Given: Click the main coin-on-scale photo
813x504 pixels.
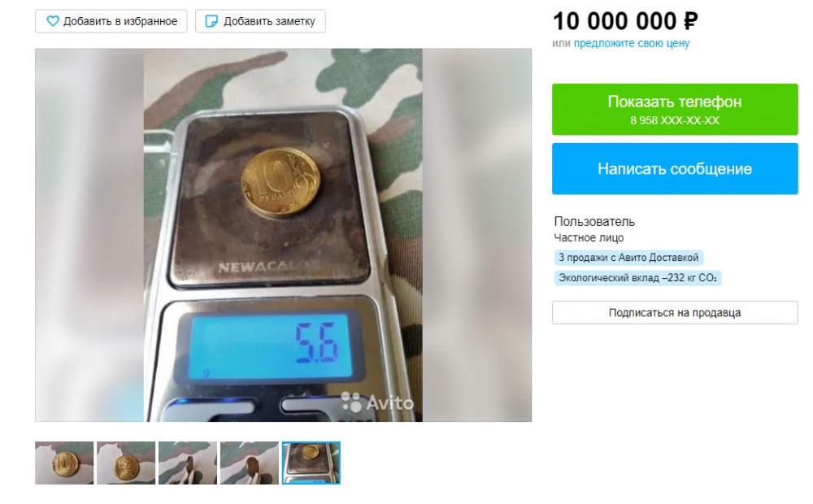Looking at the screenshot, I should [283, 235].
